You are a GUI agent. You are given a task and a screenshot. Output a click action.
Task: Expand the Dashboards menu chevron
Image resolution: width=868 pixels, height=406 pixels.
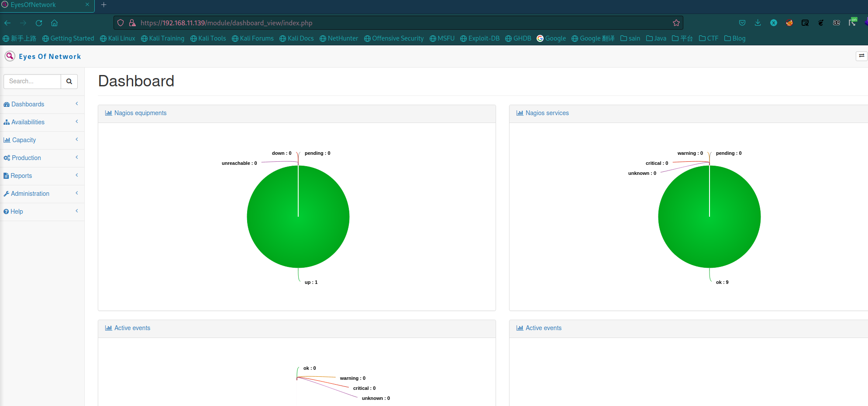pyautogui.click(x=77, y=104)
